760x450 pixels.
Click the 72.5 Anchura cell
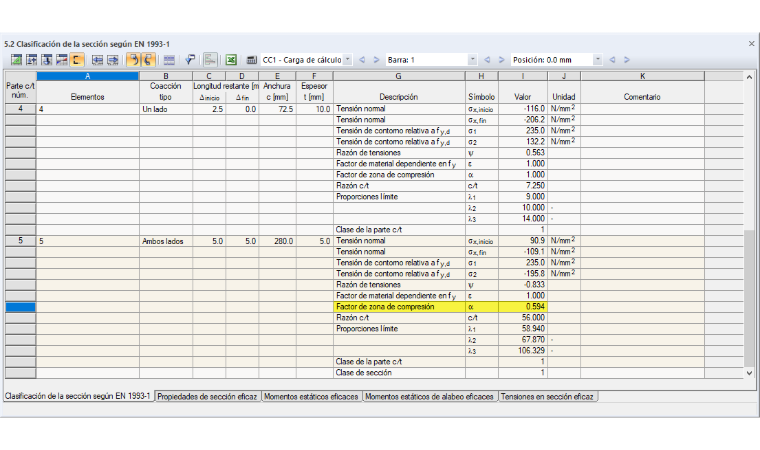point(277,109)
